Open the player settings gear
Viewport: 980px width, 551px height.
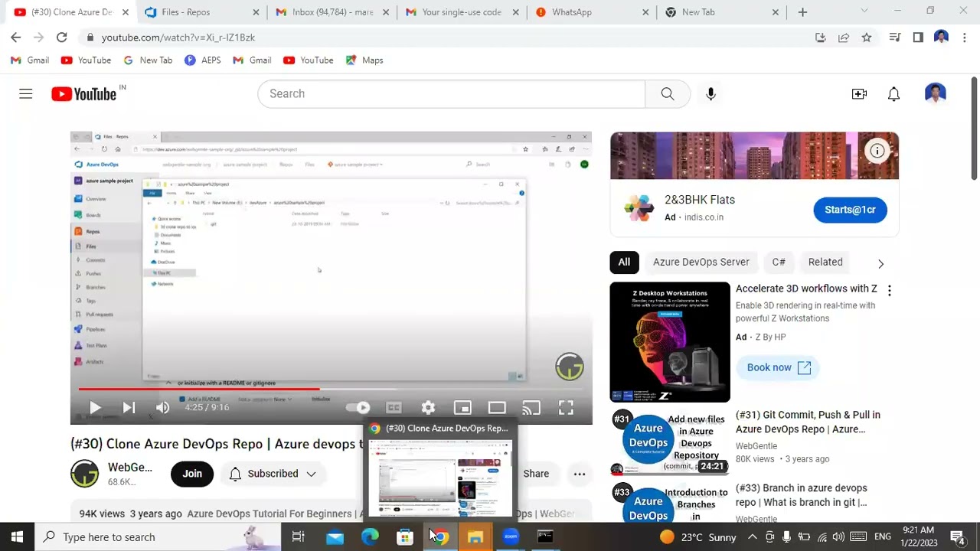(x=428, y=408)
